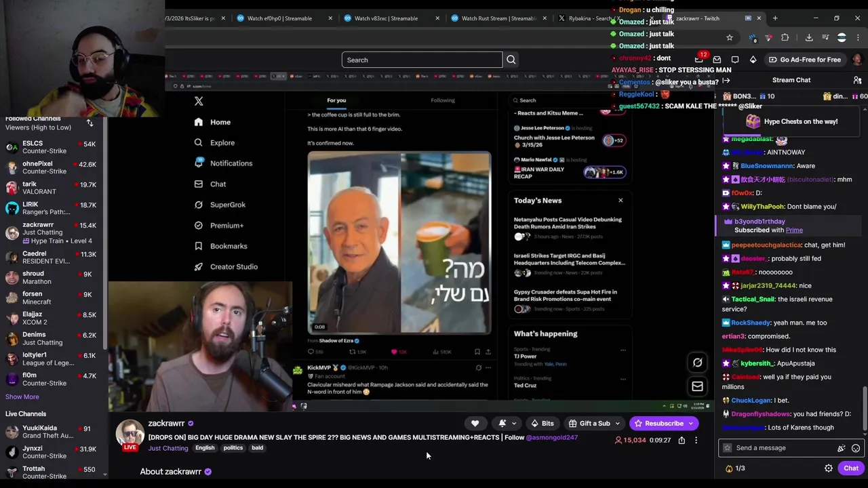Click the politics tag

point(233,448)
